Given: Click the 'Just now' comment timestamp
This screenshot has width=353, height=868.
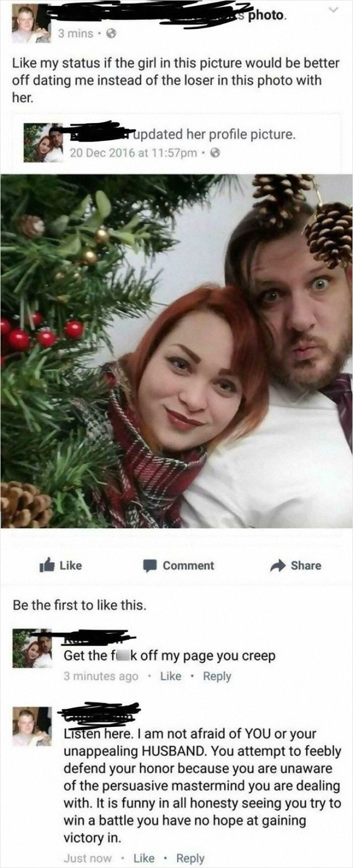Looking at the screenshot, I should [87, 858].
